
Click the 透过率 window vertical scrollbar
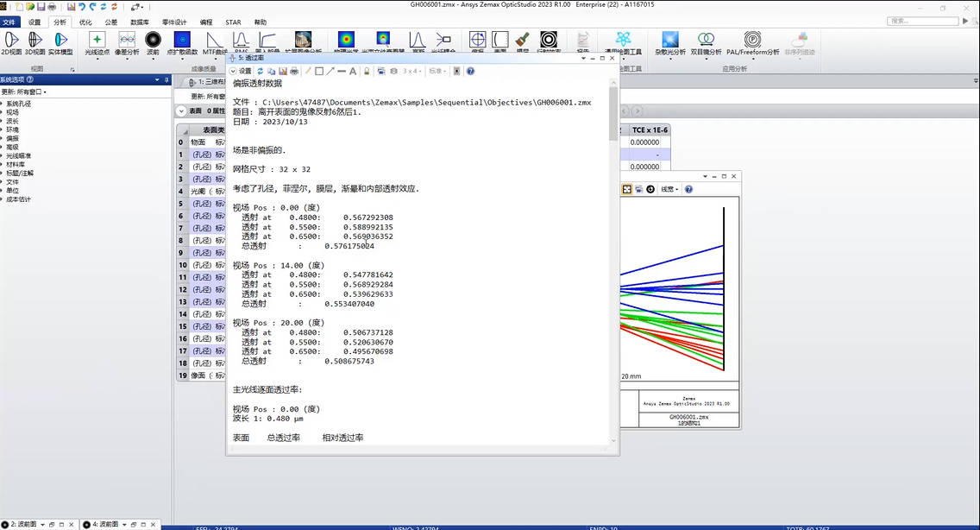click(x=613, y=259)
